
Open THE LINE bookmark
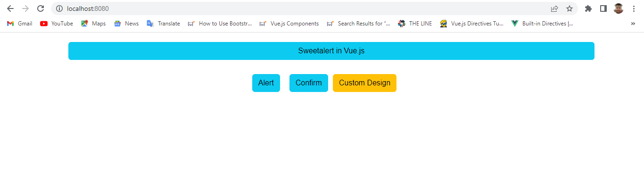[x=415, y=24]
